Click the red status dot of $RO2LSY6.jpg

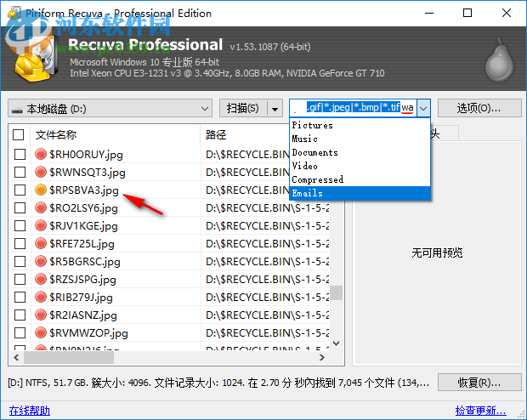point(41,207)
